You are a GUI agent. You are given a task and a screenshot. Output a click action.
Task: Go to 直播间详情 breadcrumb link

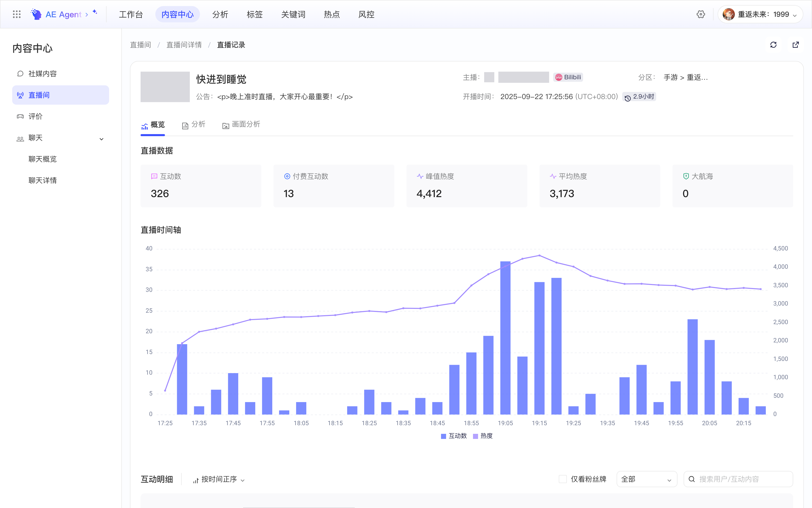[x=184, y=45]
